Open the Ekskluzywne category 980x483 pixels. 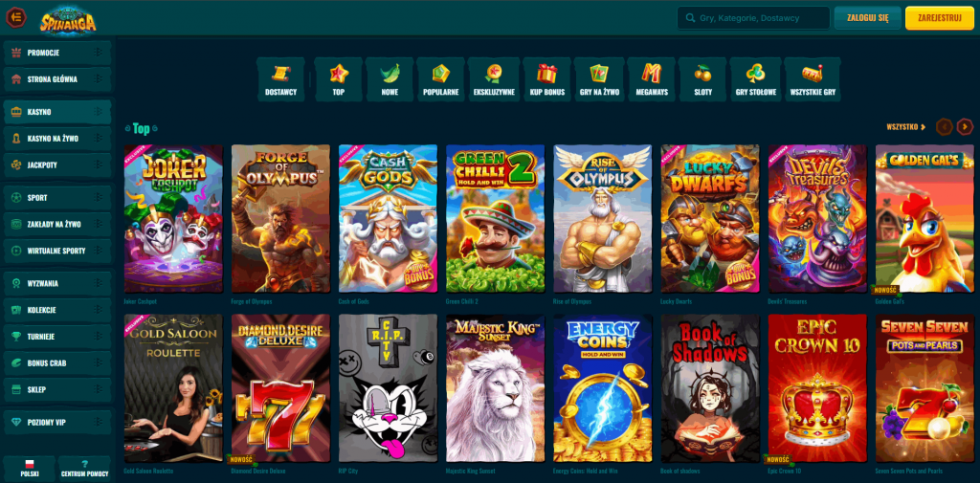[494, 79]
